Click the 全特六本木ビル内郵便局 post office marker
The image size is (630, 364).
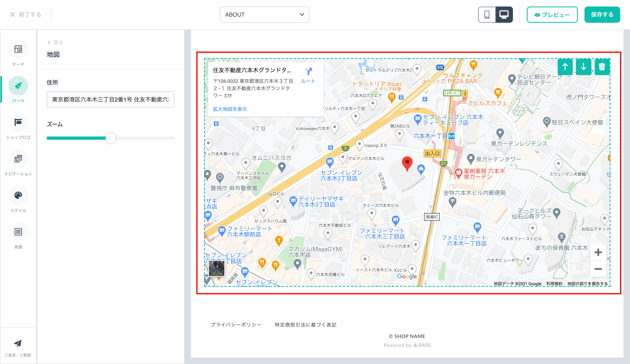(x=453, y=202)
